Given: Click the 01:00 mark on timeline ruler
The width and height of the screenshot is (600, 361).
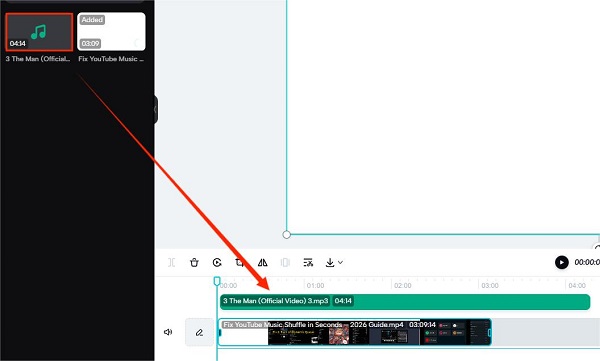Looking at the screenshot, I should (x=315, y=286).
